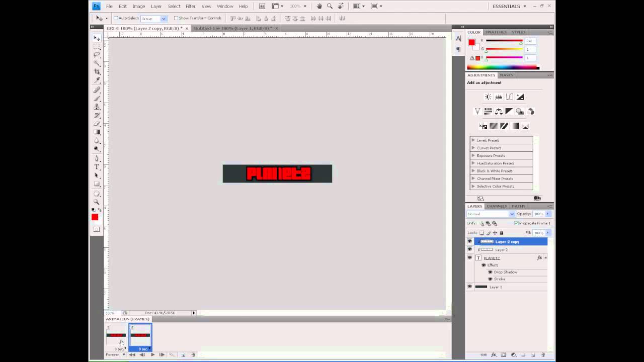Expand Channel Mixer Presets list
Image resolution: width=644 pixels, height=362 pixels.
click(x=473, y=178)
